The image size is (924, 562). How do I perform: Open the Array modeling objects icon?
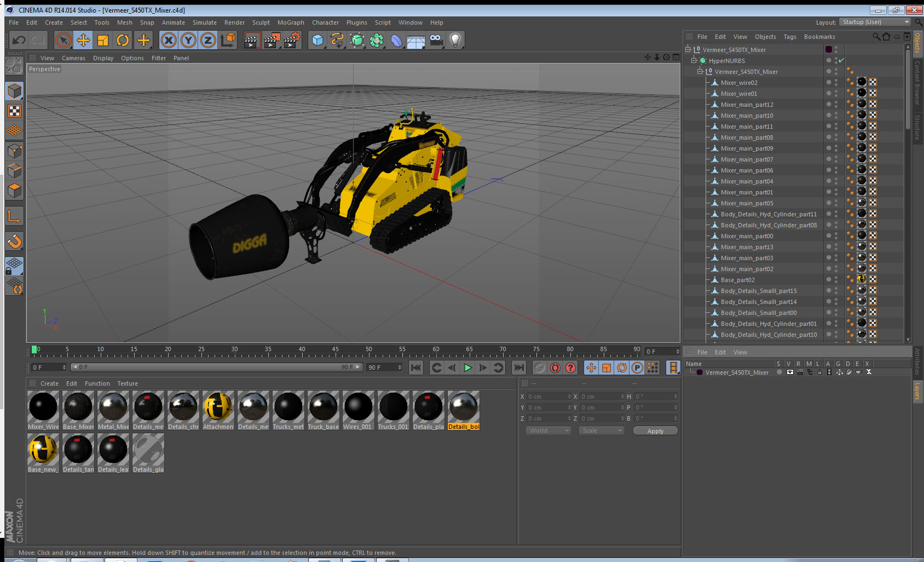coord(377,40)
